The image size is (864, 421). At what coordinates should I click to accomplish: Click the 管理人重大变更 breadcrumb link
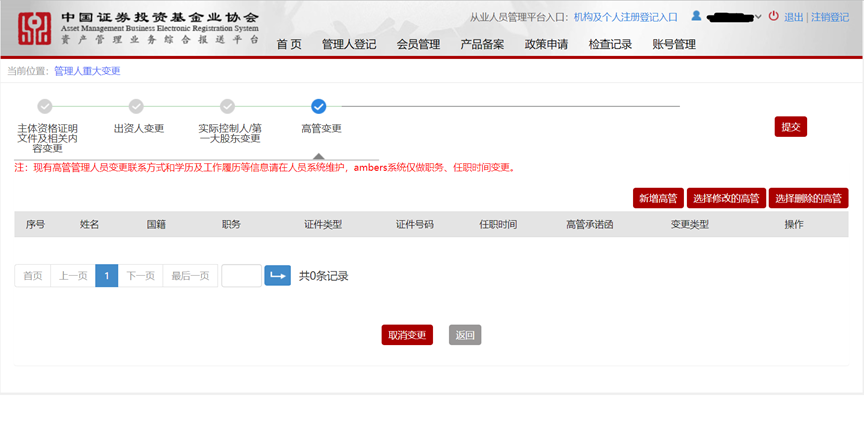tap(87, 71)
